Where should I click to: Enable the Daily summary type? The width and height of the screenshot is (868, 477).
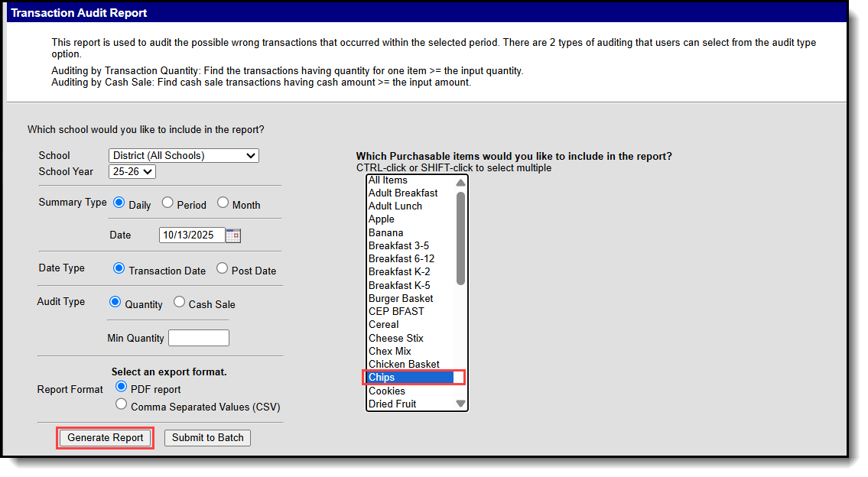pos(121,203)
